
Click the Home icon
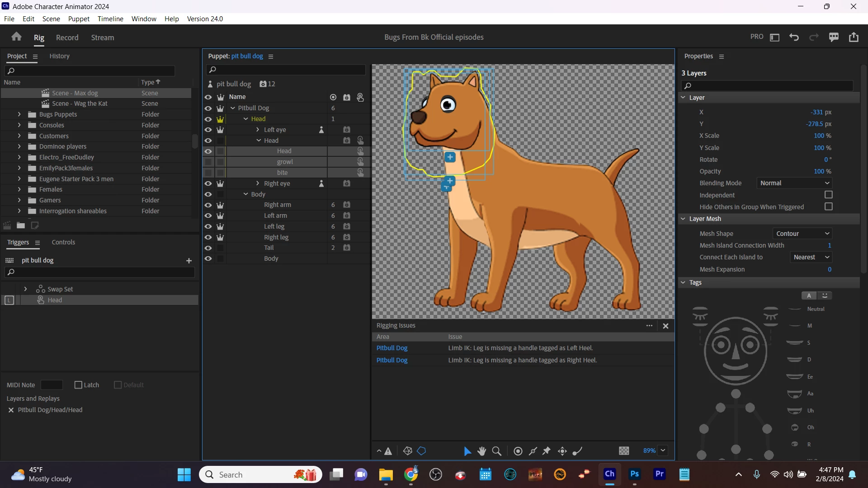click(x=17, y=37)
